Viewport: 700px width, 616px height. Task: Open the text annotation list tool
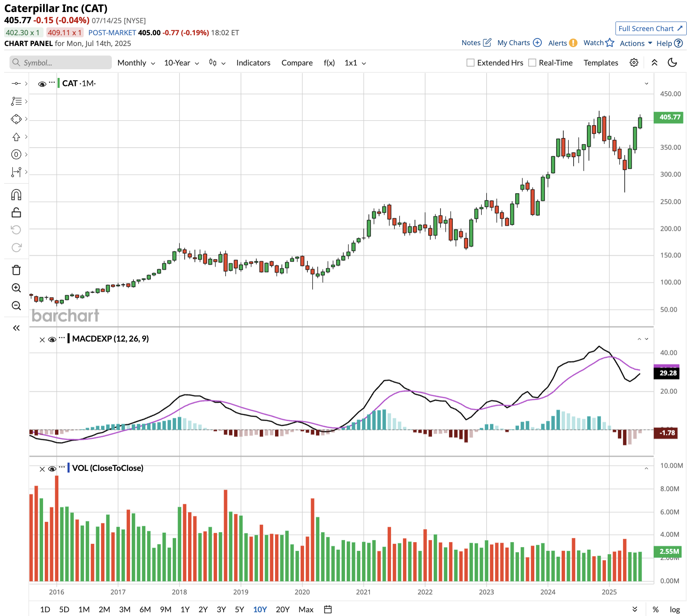pos(16,101)
